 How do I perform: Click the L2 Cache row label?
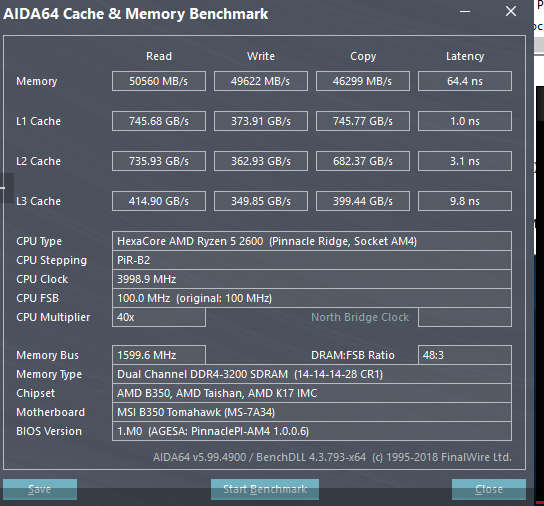(x=38, y=161)
